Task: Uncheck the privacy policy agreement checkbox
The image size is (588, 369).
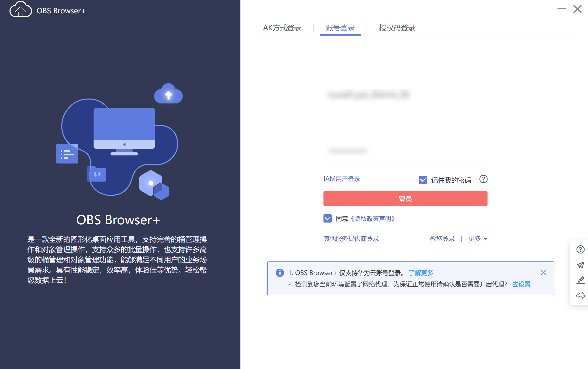Action: (327, 218)
